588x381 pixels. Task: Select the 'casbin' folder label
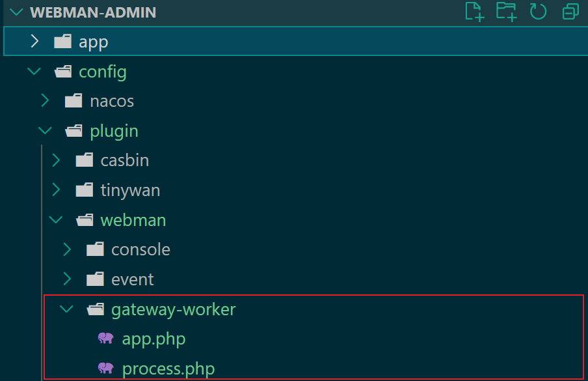124,160
